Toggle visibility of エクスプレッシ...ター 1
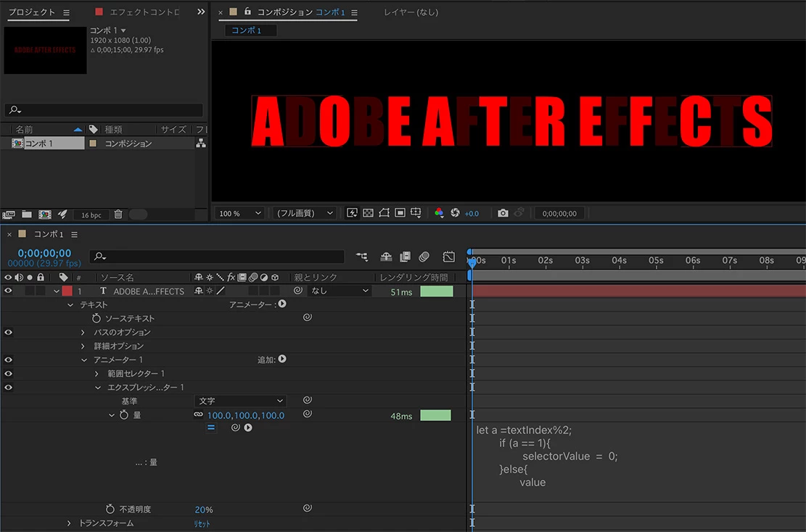Viewport: 806px width, 532px height. coord(8,388)
